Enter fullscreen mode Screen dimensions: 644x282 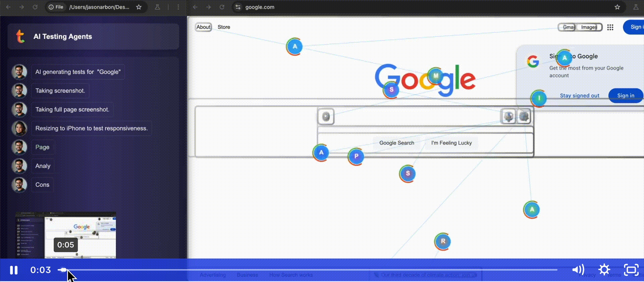click(x=631, y=270)
